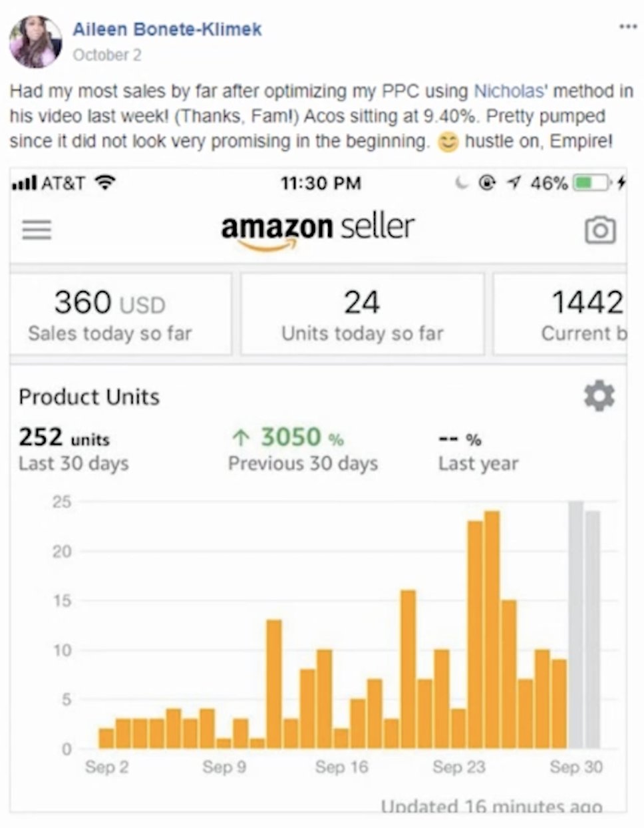Select the Sales today so far card
The height and width of the screenshot is (828, 644).
120,314
